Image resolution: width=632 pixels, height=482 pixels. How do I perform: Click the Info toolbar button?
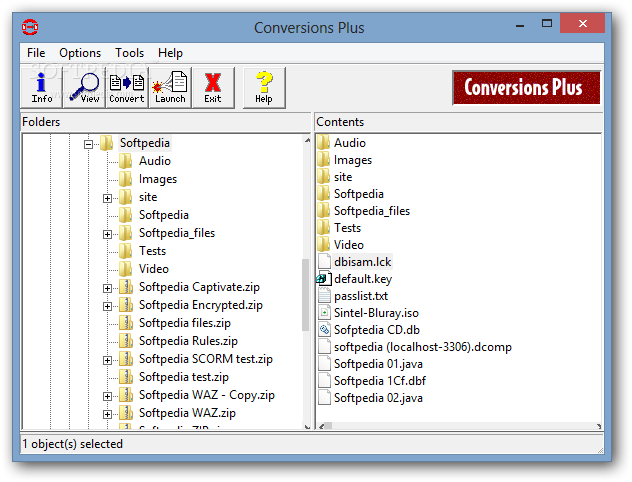point(42,88)
